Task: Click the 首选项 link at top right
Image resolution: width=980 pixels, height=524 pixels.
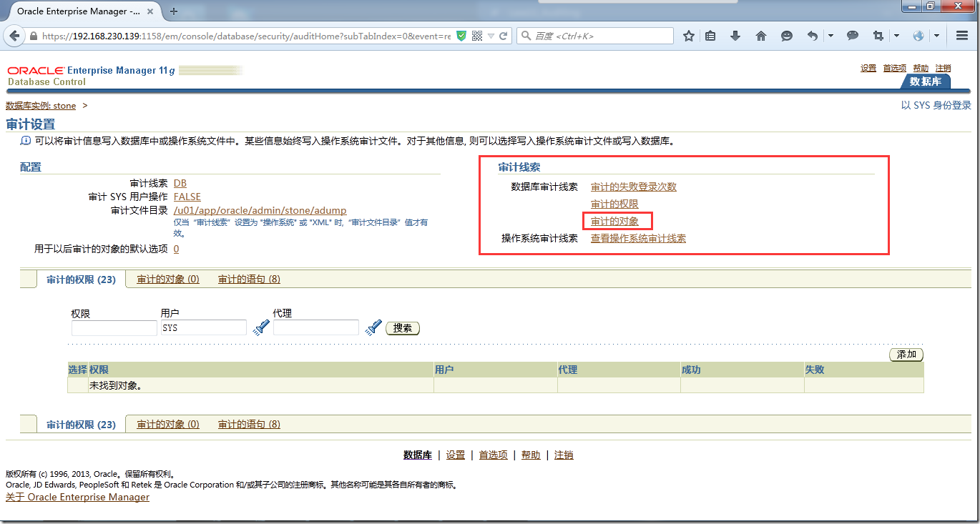Action: pos(894,68)
